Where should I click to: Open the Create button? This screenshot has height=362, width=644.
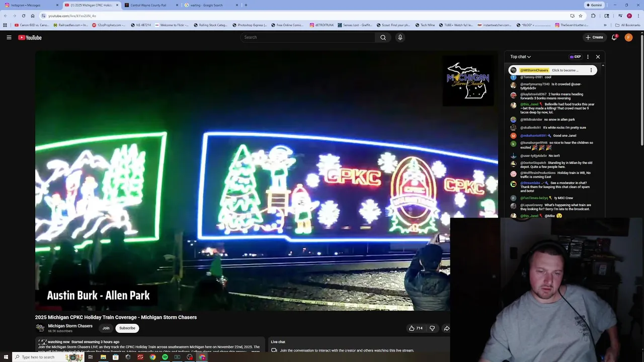(594, 37)
